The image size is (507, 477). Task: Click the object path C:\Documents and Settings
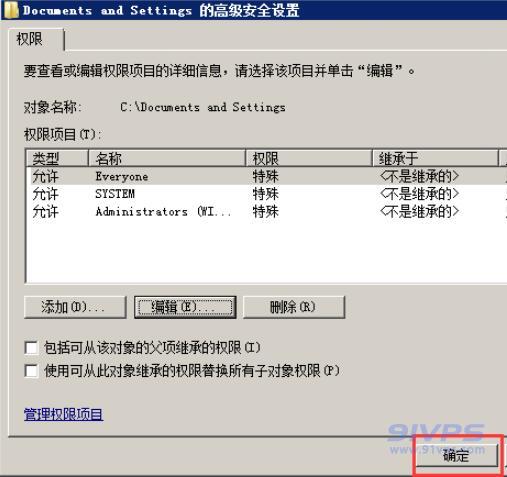coord(203,107)
